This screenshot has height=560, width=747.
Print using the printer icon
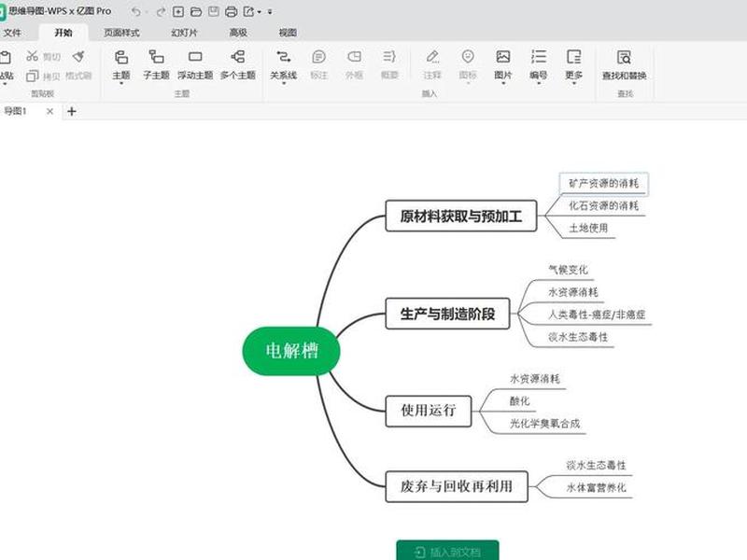click(231, 12)
